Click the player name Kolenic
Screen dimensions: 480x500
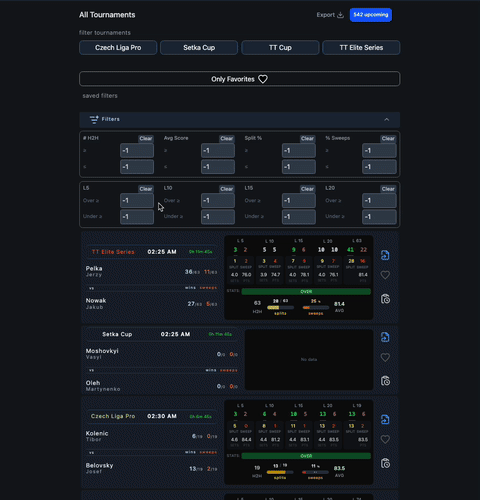coord(97,433)
